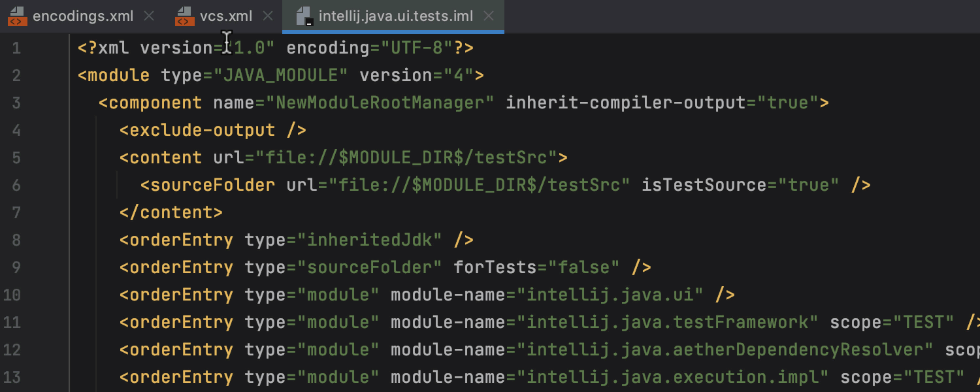Click the closing content tag
This screenshot has width=980, height=392.
tap(171, 213)
